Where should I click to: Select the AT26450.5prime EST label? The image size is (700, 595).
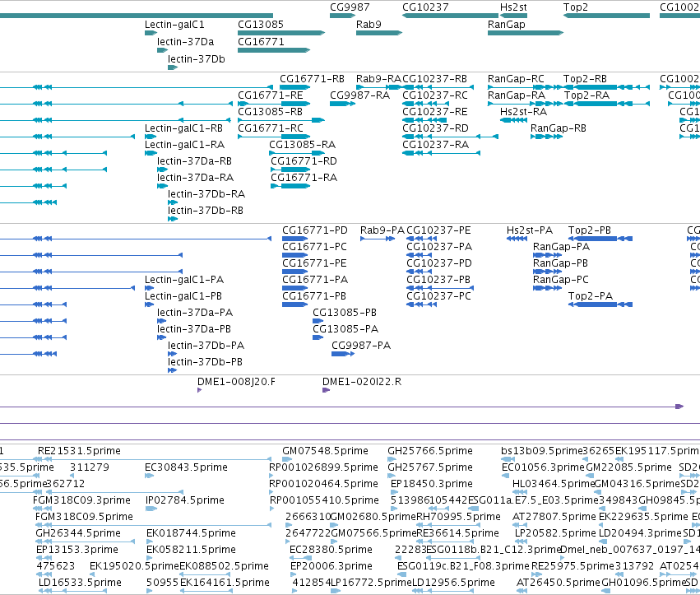tap(558, 583)
